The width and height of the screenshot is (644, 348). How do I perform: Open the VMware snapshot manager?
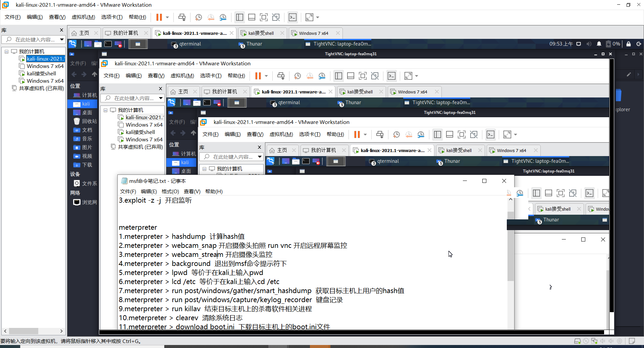223,17
